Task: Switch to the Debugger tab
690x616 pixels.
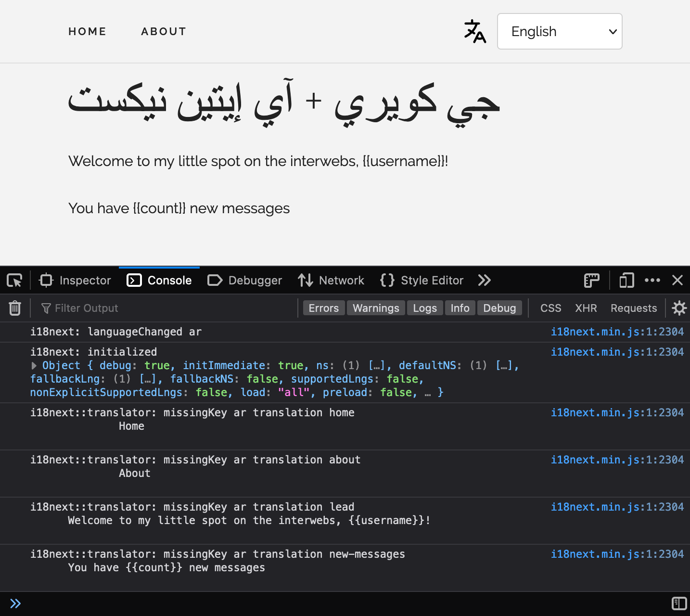Action: [244, 280]
